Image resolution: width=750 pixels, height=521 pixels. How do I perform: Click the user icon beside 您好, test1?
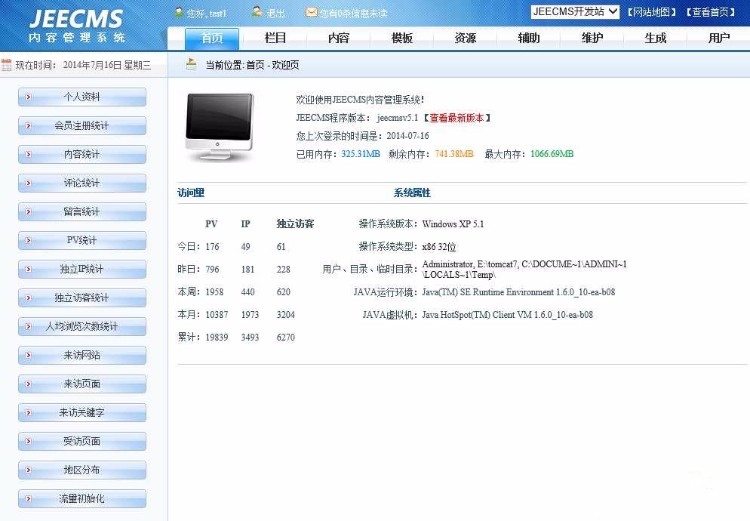click(179, 12)
